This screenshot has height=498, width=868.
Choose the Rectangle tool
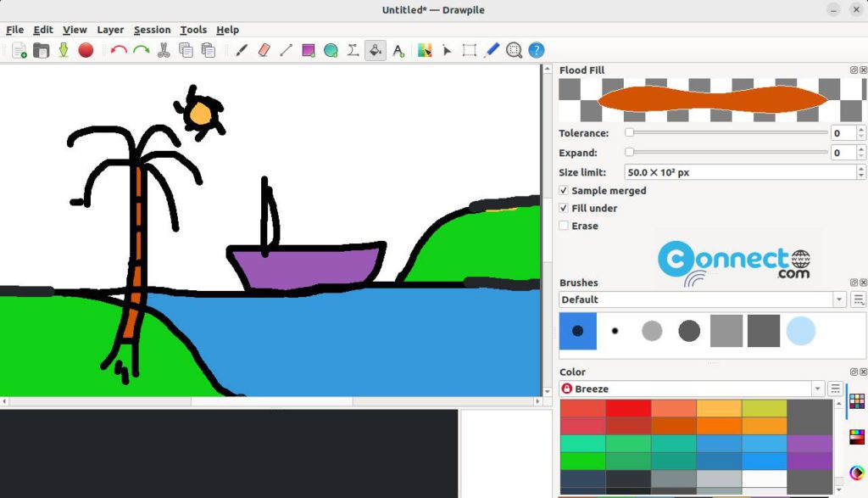309,50
